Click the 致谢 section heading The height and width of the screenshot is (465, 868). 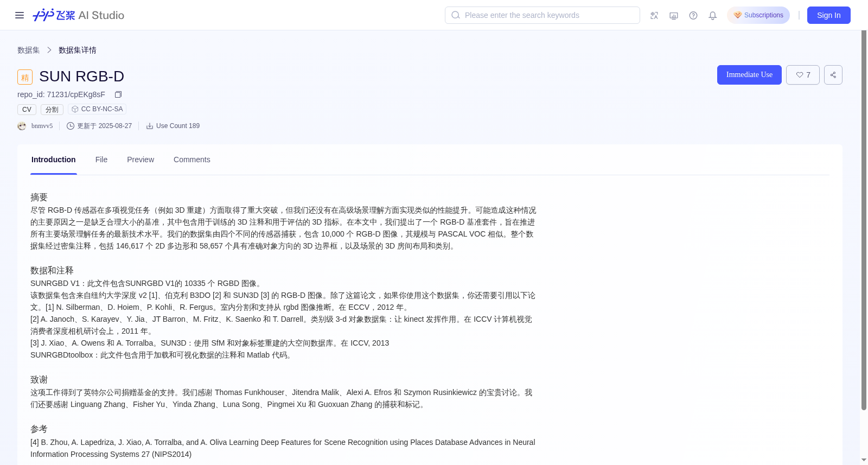click(39, 380)
